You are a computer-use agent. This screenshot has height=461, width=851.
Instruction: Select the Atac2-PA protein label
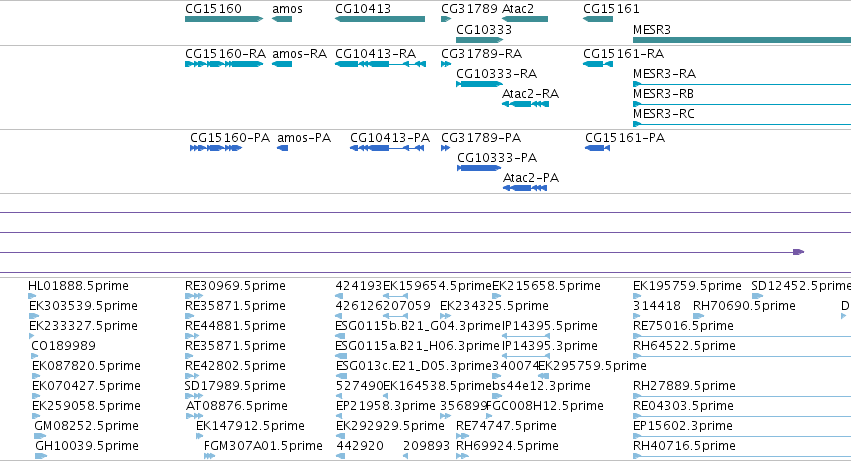click(x=531, y=178)
